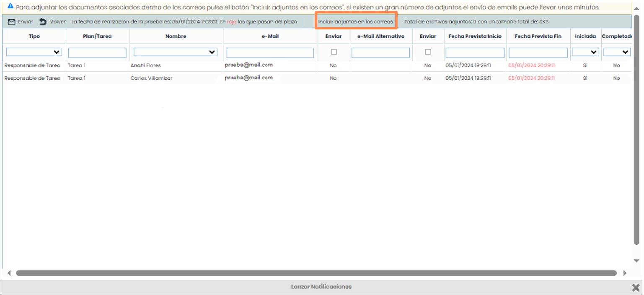
Task: Click the e-Mail Alternativo filter input field
Action: pos(380,52)
